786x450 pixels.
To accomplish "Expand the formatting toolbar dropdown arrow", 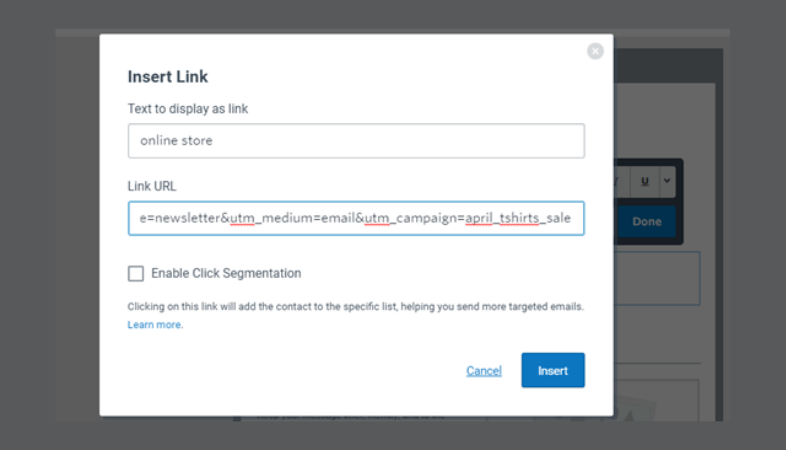I will (x=667, y=181).
